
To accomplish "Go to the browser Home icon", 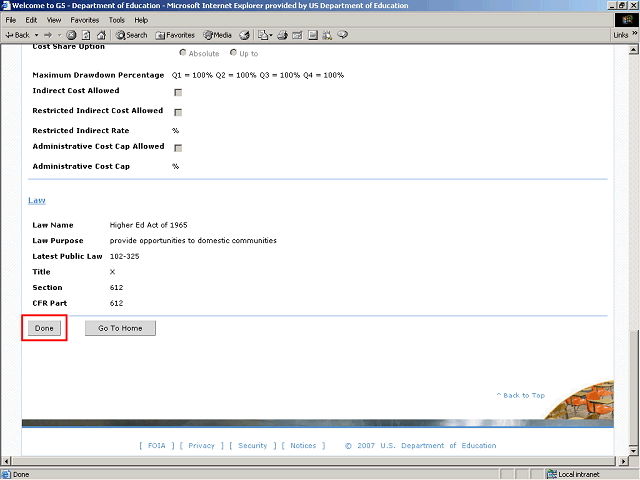I will pyautogui.click(x=101, y=35).
